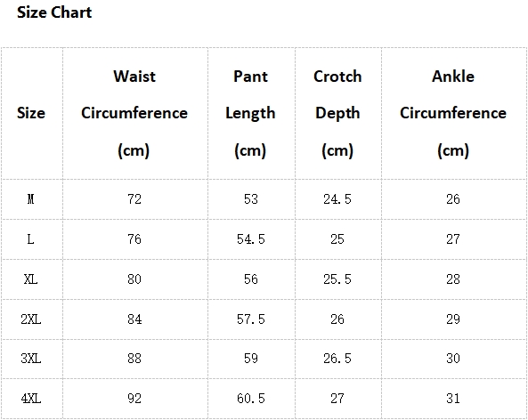
Task: Select the 3XL size cell
Action: click(x=30, y=359)
